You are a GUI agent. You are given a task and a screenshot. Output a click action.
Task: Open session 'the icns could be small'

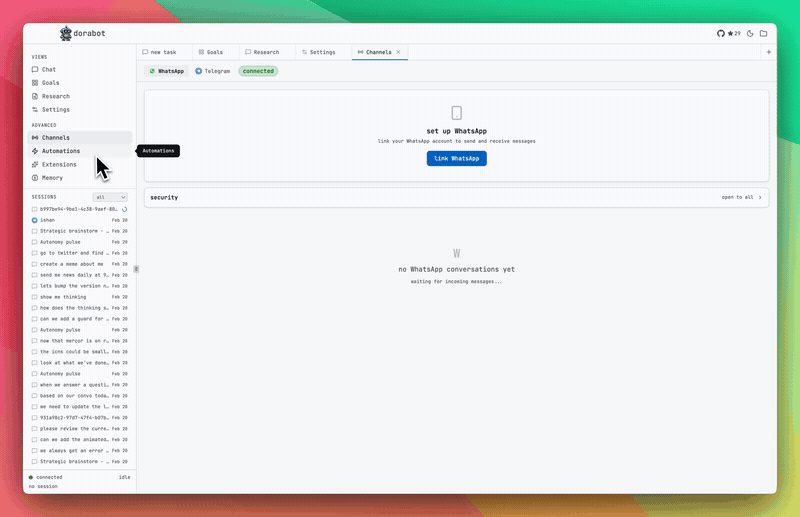pos(80,352)
